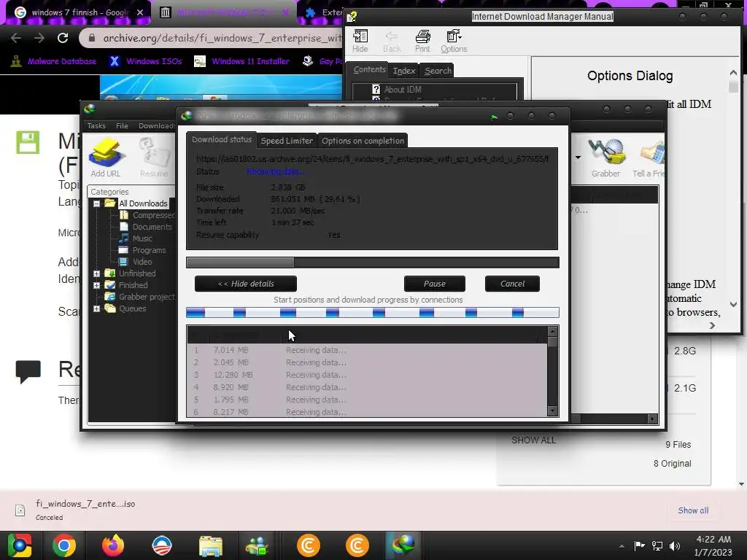The image size is (747, 560).
Task: Switch to Contents tab in IDM Manual
Action: pos(369,69)
